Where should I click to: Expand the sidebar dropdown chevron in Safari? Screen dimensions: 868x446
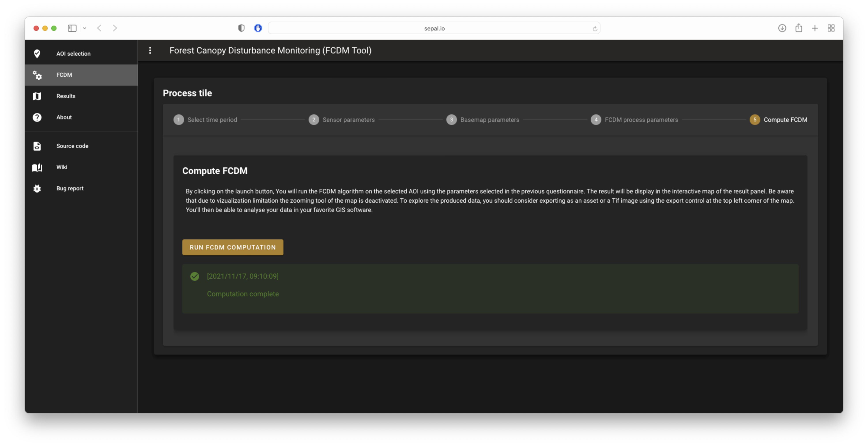point(85,28)
